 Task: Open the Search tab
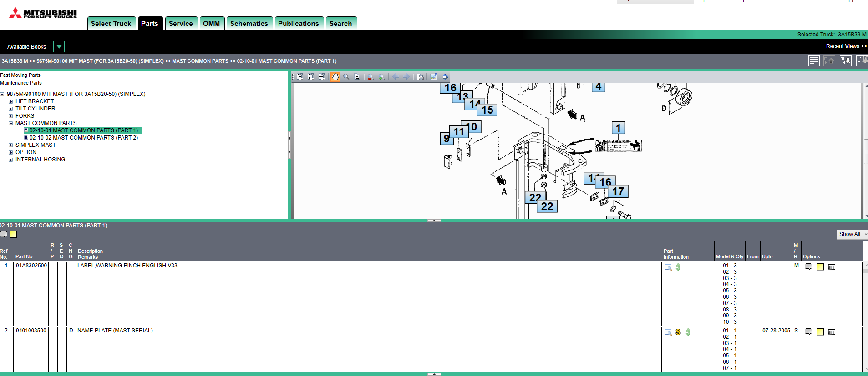340,24
